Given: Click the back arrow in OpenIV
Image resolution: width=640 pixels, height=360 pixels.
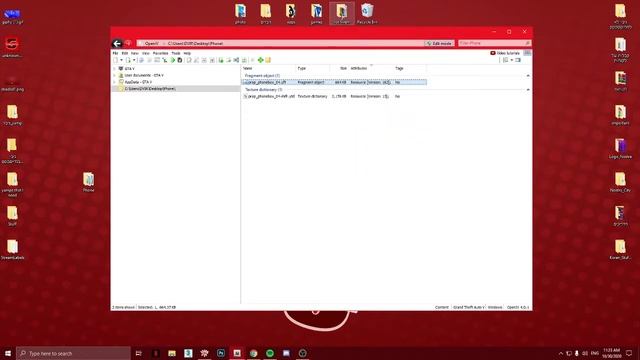Looking at the screenshot, I should click(x=117, y=43).
